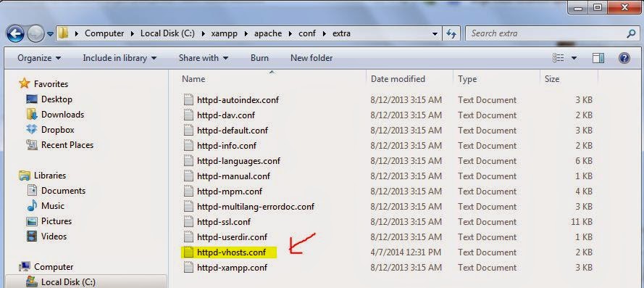Select httpd-dav.conf file icon

pyautogui.click(x=188, y=115)
